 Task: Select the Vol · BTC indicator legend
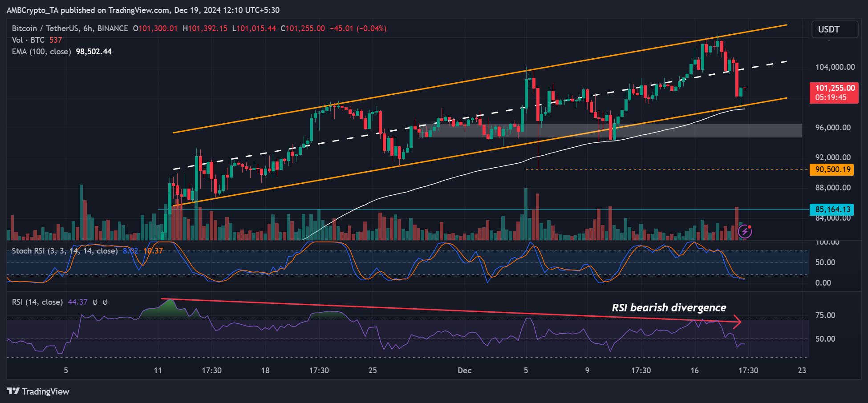[28, 40]
